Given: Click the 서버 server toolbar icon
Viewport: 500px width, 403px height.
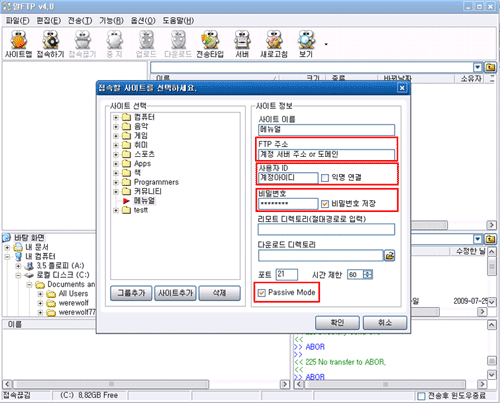Looking at the screenshot, I should pos(242,44).
